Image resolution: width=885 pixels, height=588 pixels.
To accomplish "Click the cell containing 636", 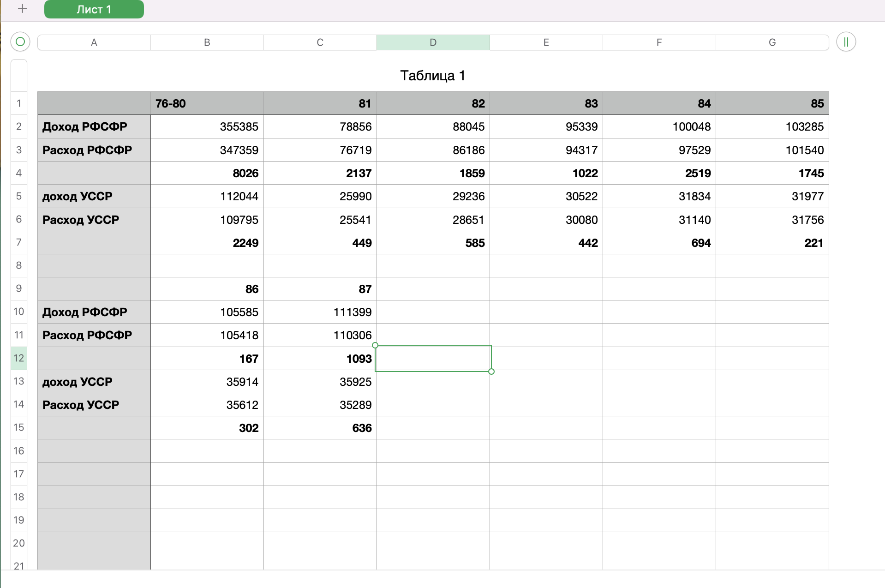I will pyautogui.click(x=320, y=428).
